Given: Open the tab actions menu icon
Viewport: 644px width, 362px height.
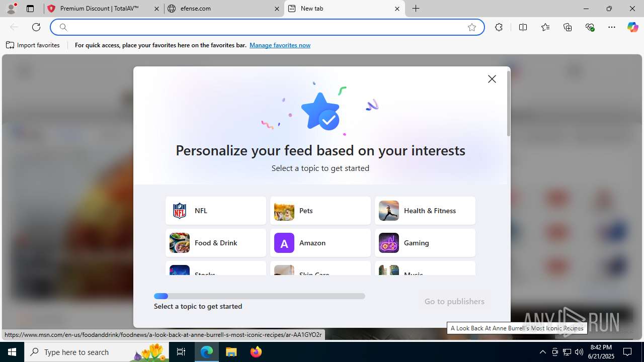Looking at the screenshot, I should (x=30, y=9).
